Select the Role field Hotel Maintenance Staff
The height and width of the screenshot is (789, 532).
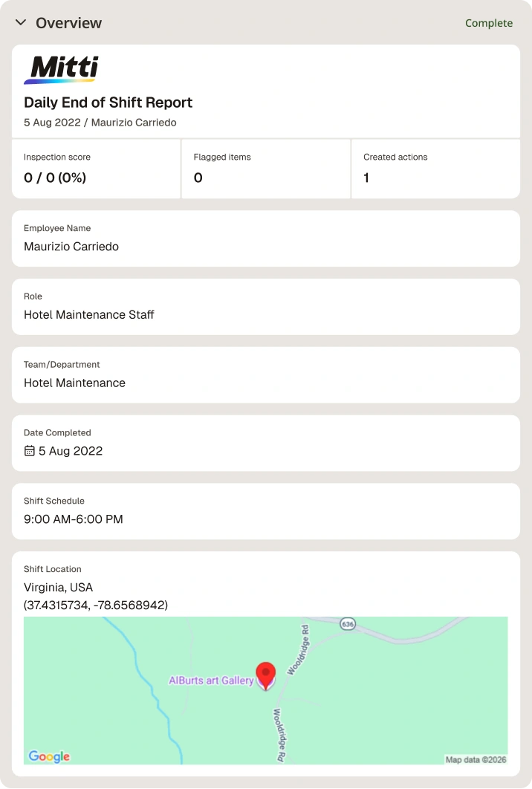[266, 307]
